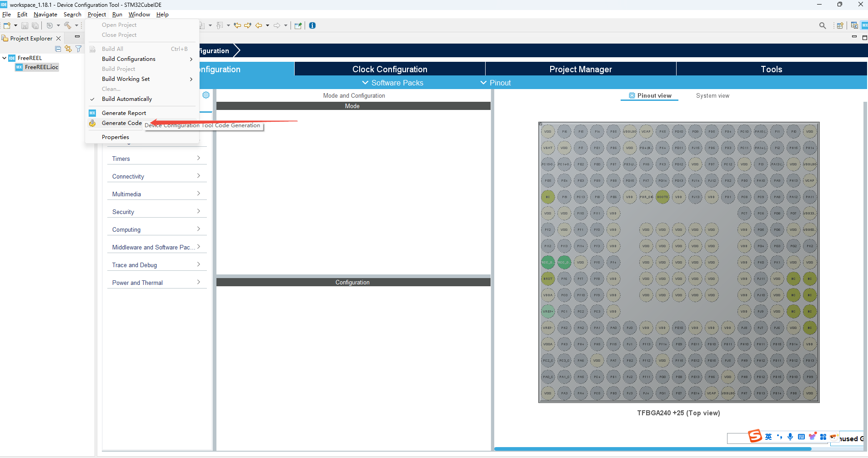Click the Back navigation arrow icon

click(258, 25)
